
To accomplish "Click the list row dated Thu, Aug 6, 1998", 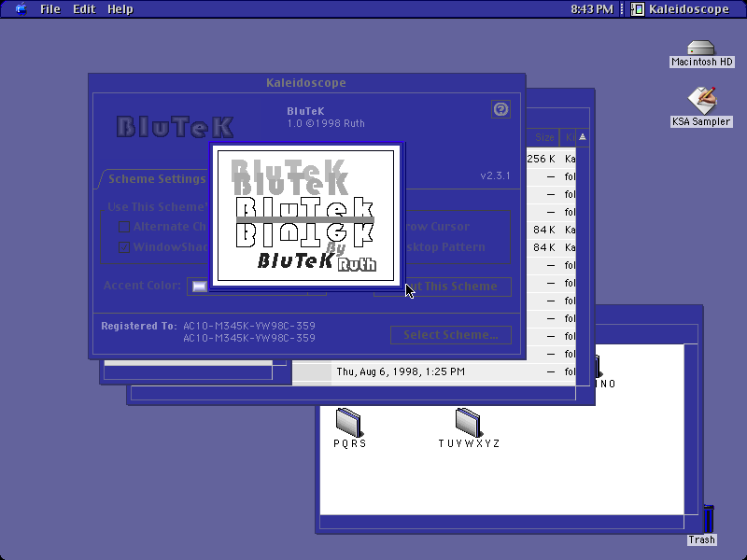I will [433, 371].
